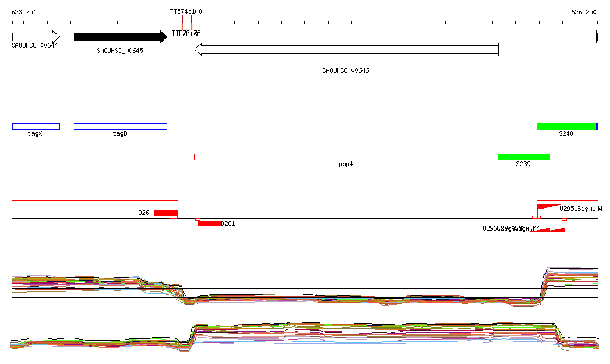Select the red D260 downshift bar

click(x=165, y=213)
